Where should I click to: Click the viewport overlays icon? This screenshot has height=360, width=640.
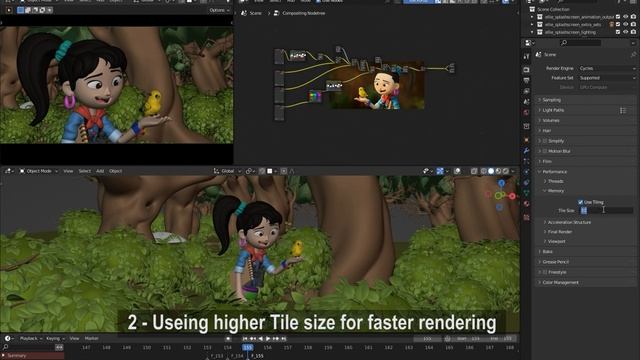(x=457, y=171)
